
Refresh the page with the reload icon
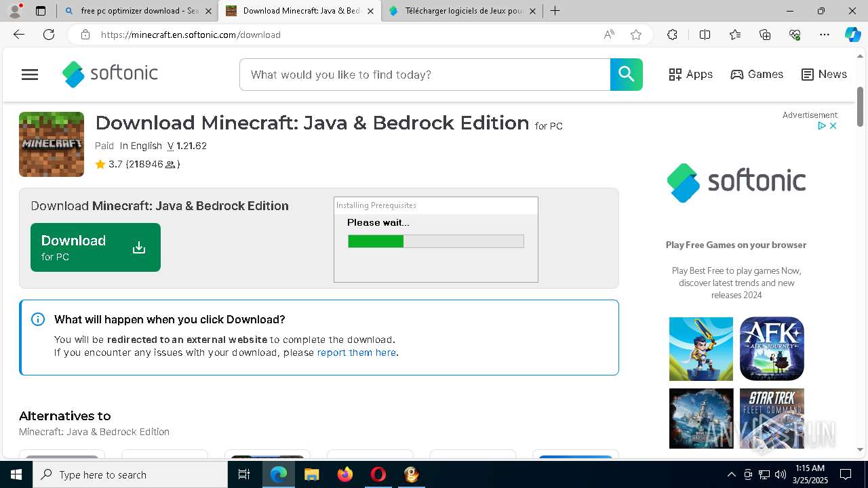coord(49,35)
